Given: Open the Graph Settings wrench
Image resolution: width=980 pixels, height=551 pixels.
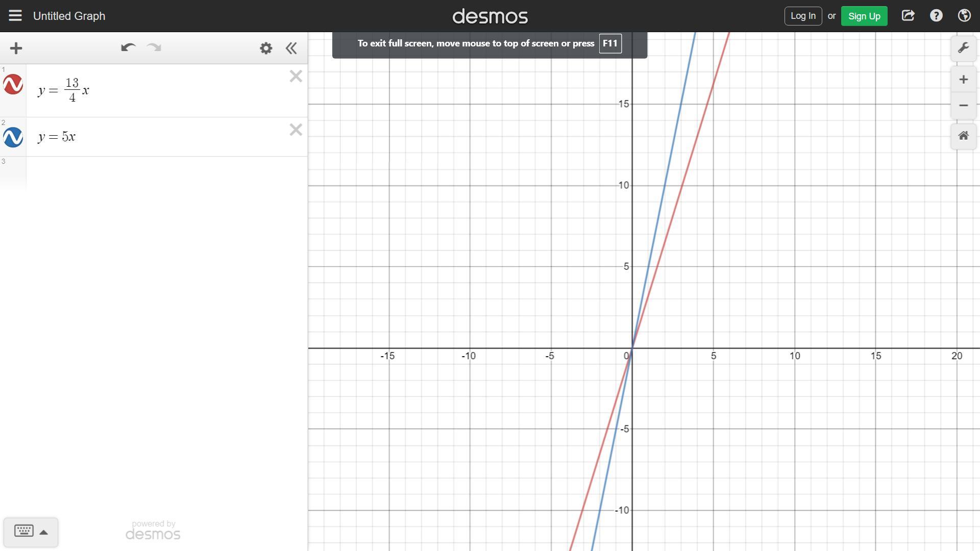Looking at the screenshot, I should coord(963,48).
